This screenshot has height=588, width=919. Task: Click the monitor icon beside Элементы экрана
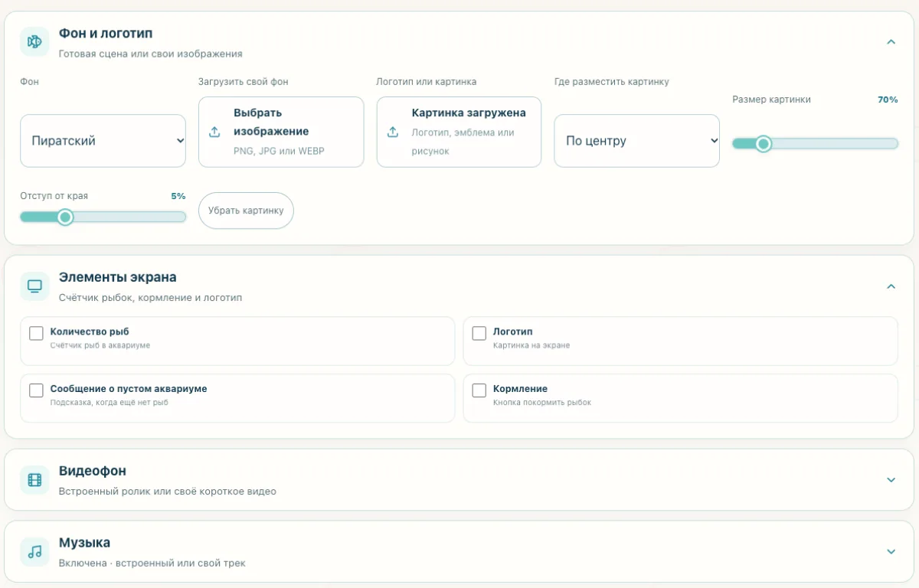click(x=34, y=286)
